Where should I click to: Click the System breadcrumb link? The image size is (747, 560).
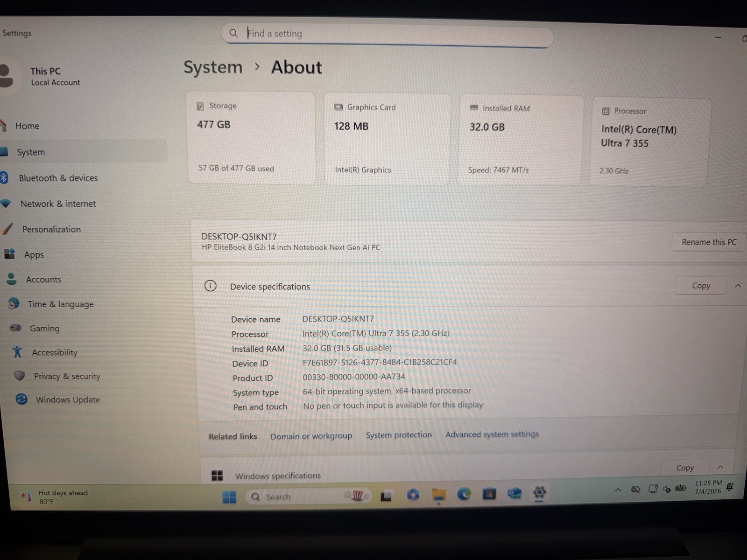pyautogui.click(x=213, y=67)
